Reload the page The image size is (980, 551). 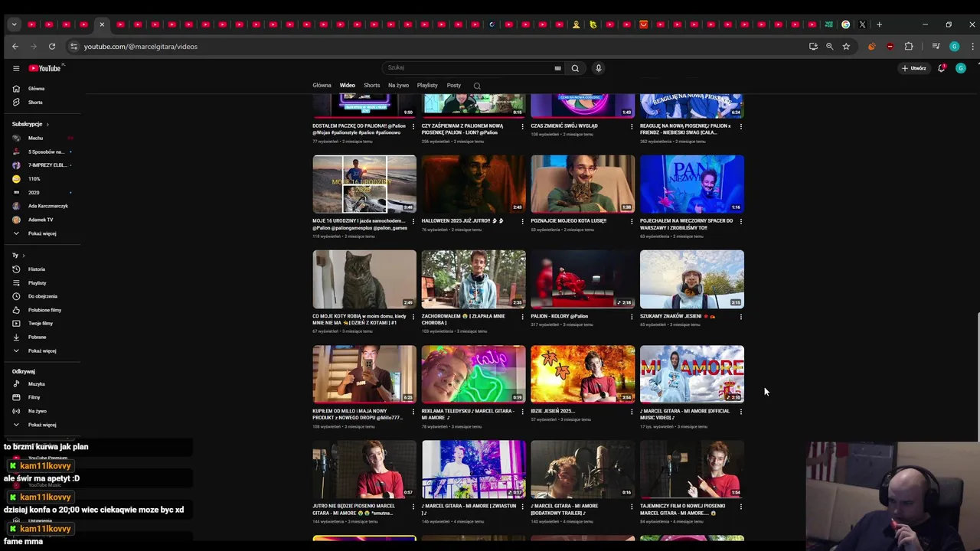coord(52,47)
